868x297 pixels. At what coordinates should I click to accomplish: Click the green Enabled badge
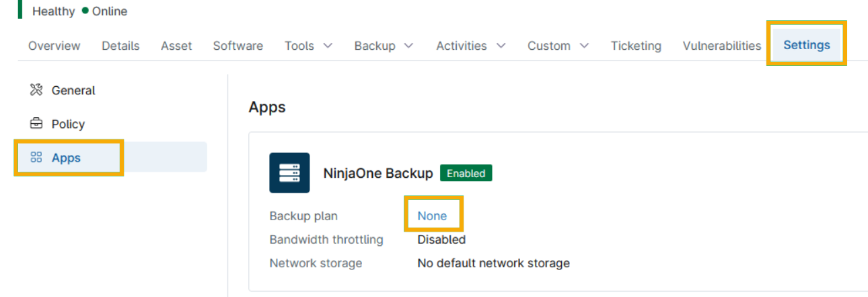click(466, 173)
